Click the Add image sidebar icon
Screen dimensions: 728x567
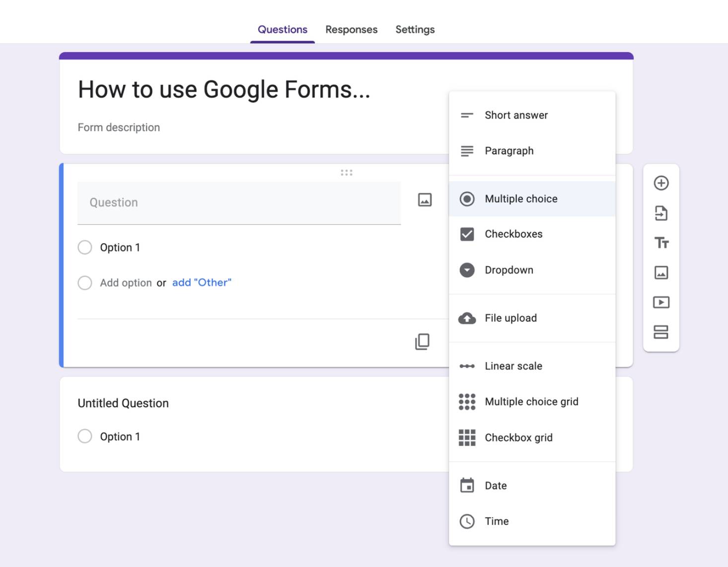pos(661,273)
